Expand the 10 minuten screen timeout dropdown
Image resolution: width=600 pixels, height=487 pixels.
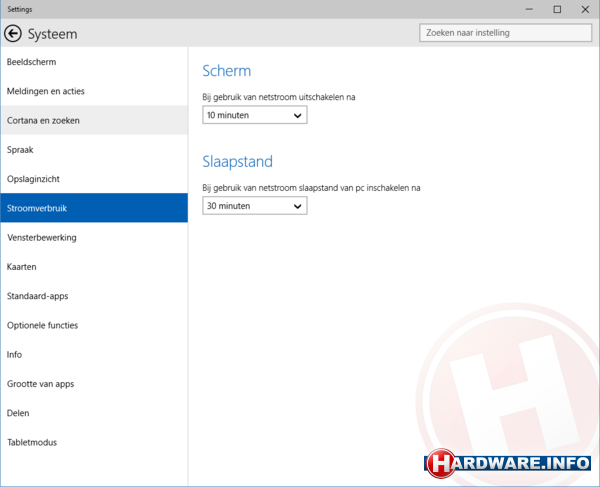point(254,116)
